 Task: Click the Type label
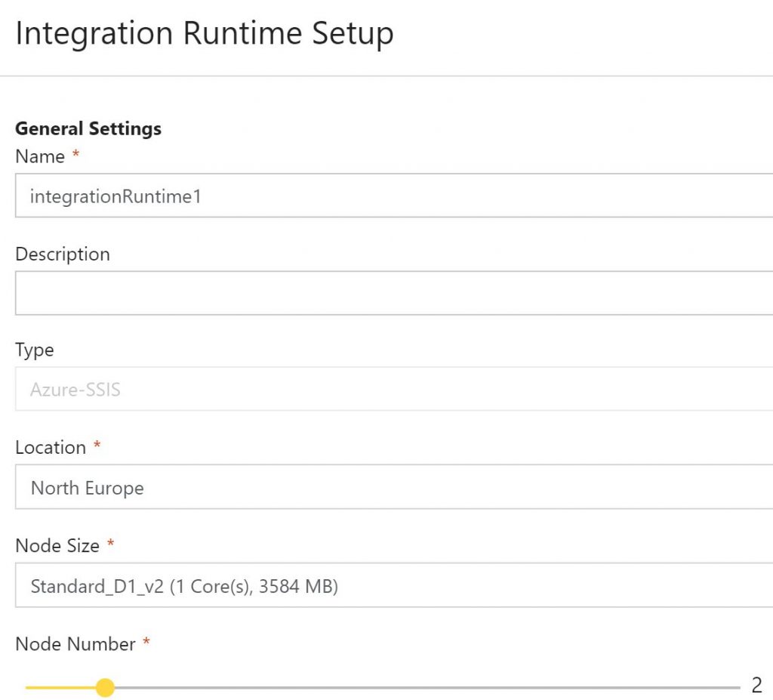point(34,350)
